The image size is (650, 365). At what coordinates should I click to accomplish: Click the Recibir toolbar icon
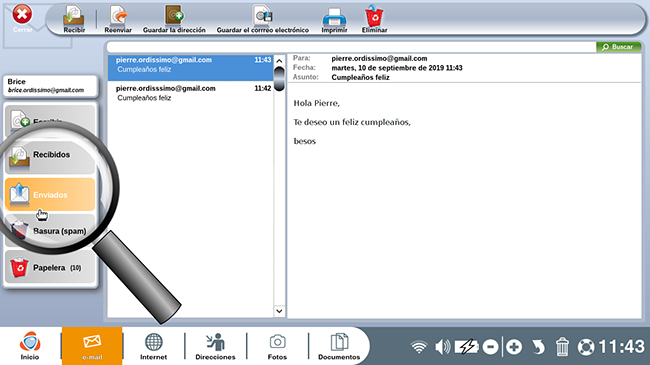point(74,19)
